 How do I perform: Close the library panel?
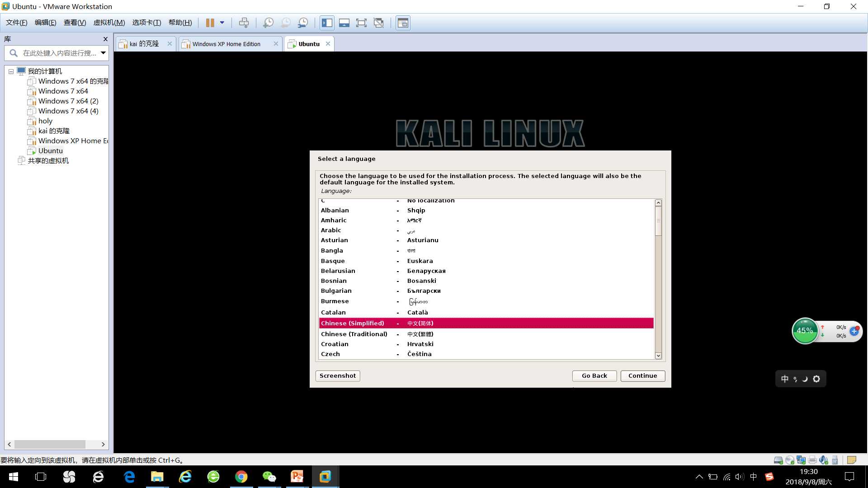pos(105,39)
